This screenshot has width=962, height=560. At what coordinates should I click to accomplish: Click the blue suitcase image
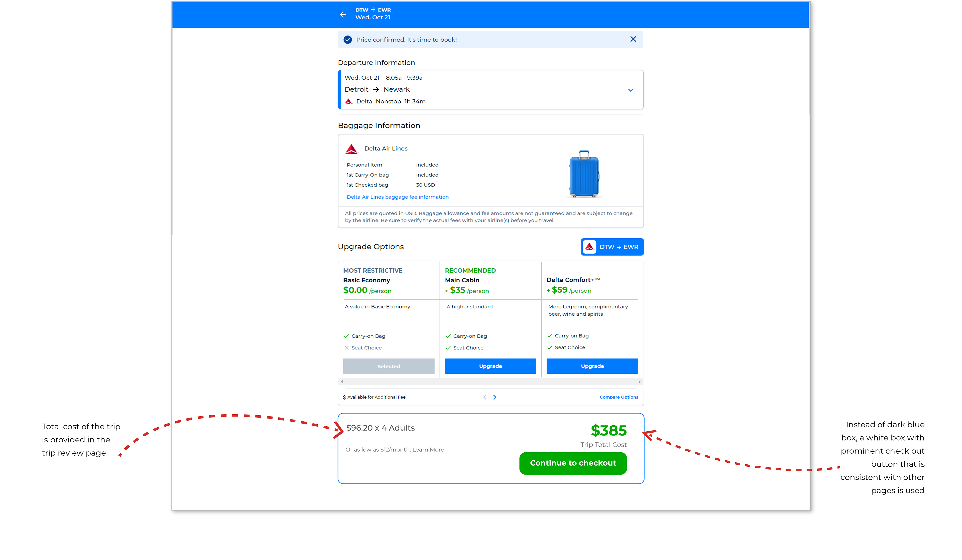coord(584,174)
